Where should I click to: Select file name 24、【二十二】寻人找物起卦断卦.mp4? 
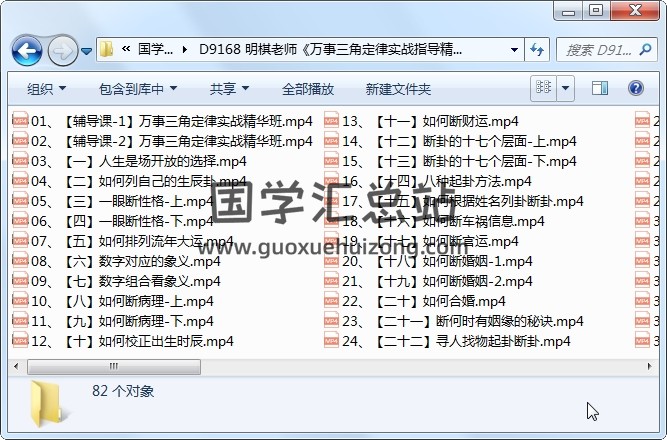[456, 341]
